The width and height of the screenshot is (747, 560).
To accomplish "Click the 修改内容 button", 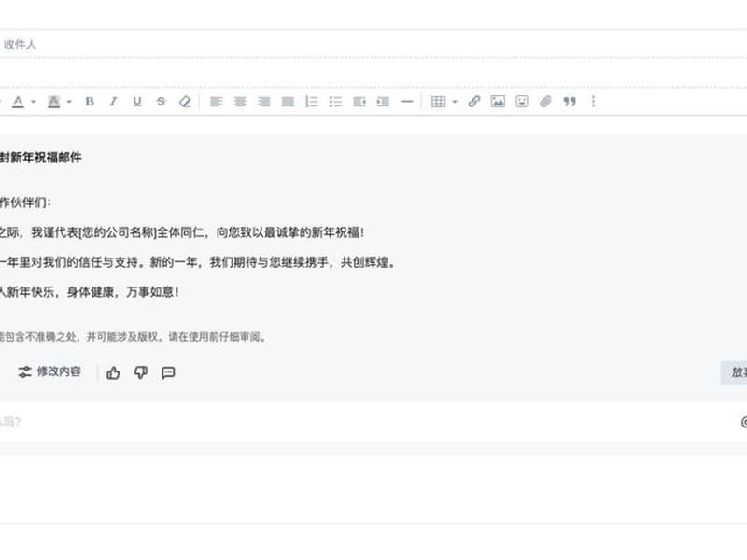I will [49, 371].
